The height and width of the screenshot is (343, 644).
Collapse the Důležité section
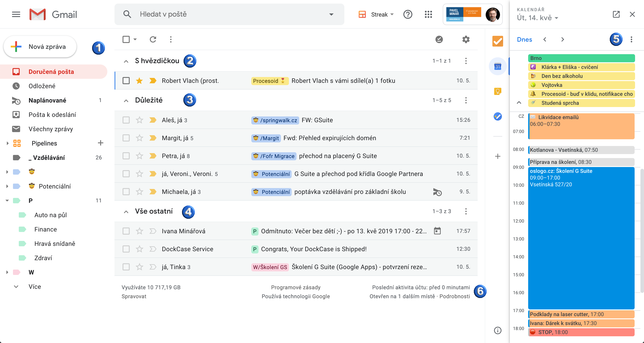(x=126, y=101)
